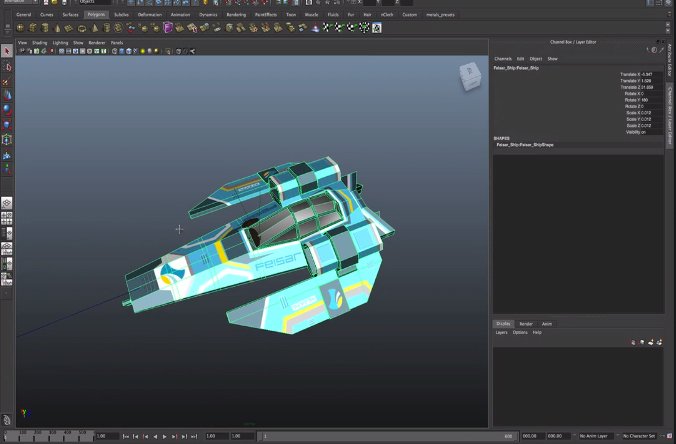
Task: Select the single perspective pane layout
Action: point(6,203)
